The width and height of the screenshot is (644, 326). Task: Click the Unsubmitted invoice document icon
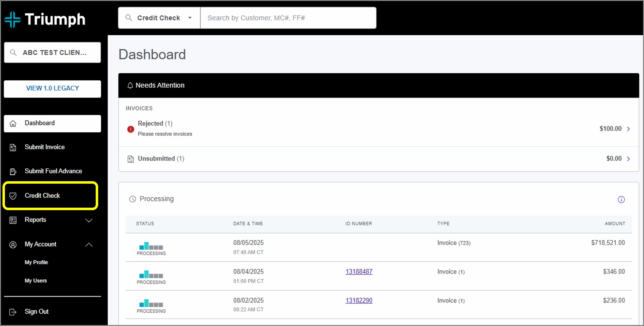click(131, 159)
